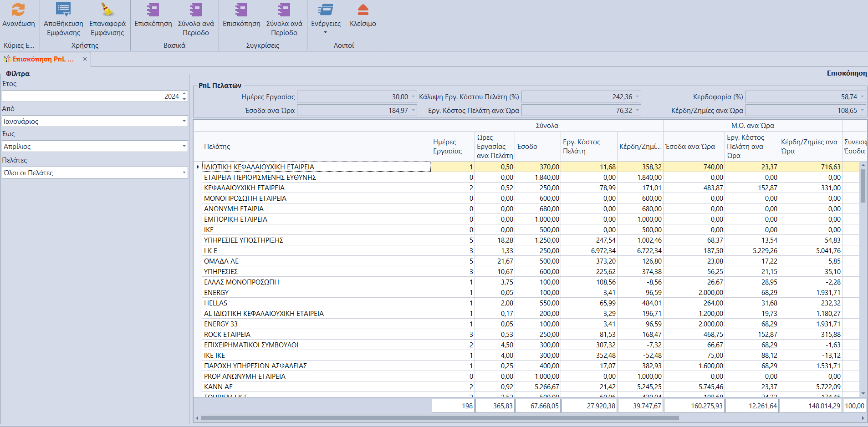Screen dimensions: 868x427
Task: Open Σύνολα ανά Περίοδο in Συγκρίσεις group
Action: 284,10
